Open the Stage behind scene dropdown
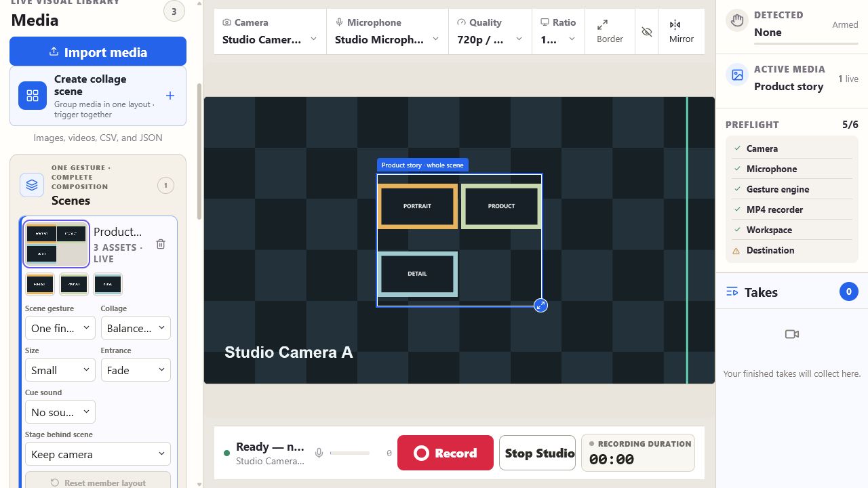 click(x=98, y=454)
